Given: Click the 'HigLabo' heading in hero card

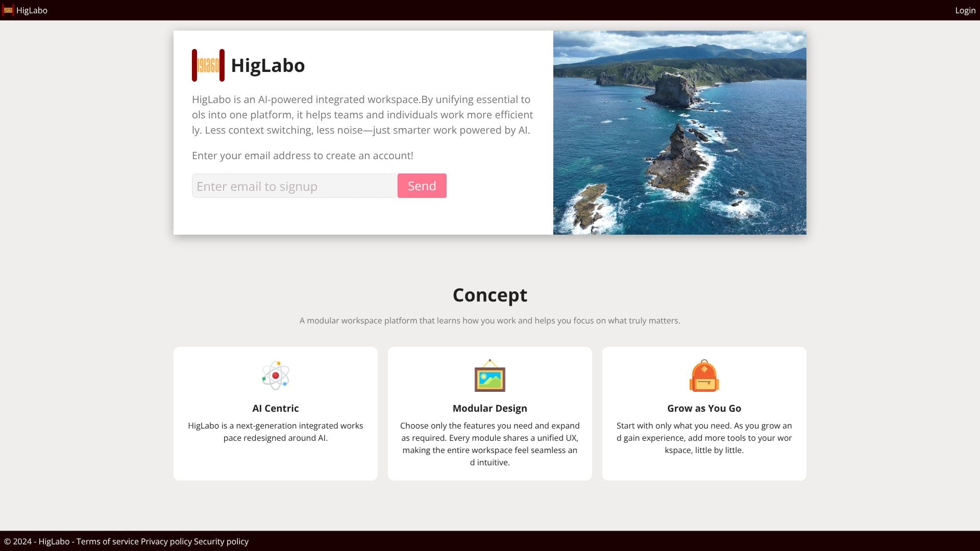Looking at the screenshot, I should (268, 65).
